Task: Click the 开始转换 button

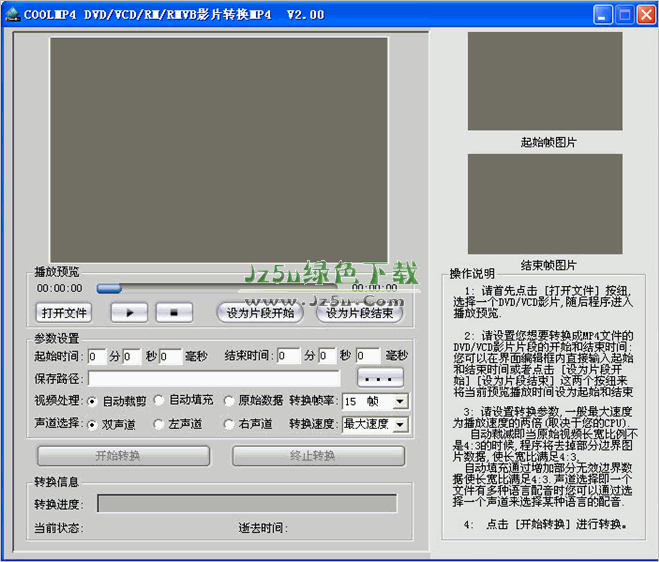Action: (124, 456)
